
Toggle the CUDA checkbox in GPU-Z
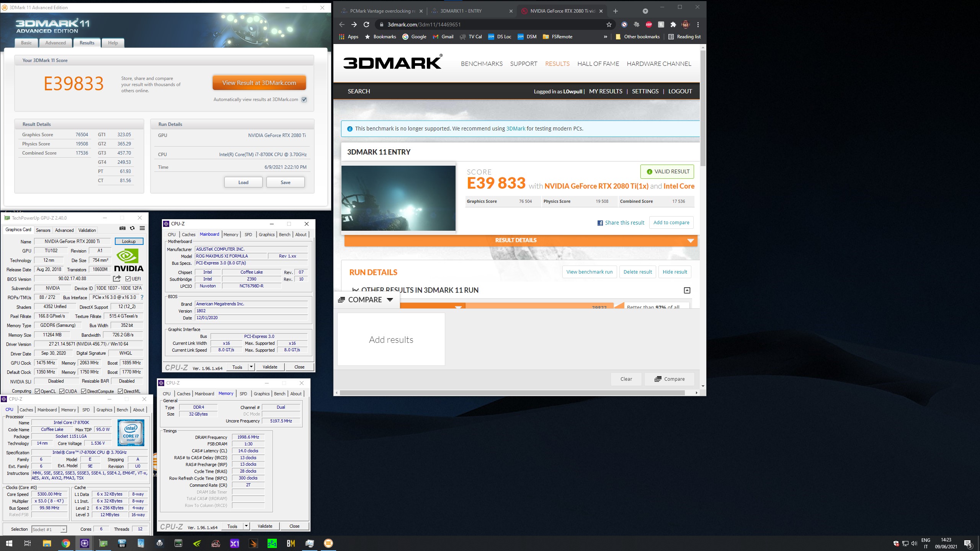62,391
